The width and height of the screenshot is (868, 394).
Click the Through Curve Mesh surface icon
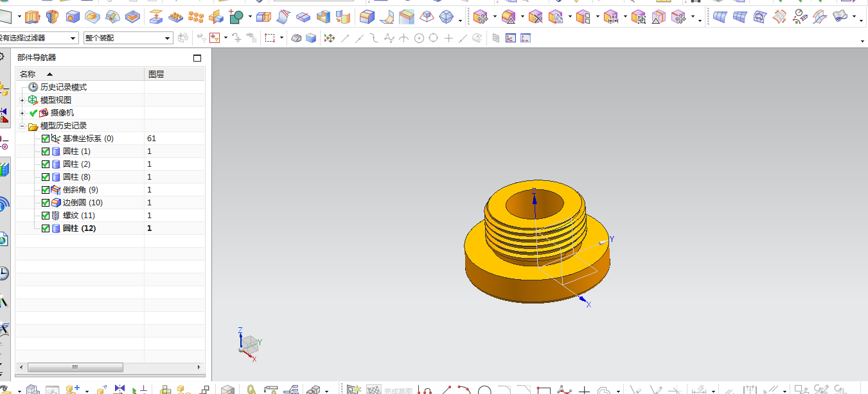click(740, 17)
